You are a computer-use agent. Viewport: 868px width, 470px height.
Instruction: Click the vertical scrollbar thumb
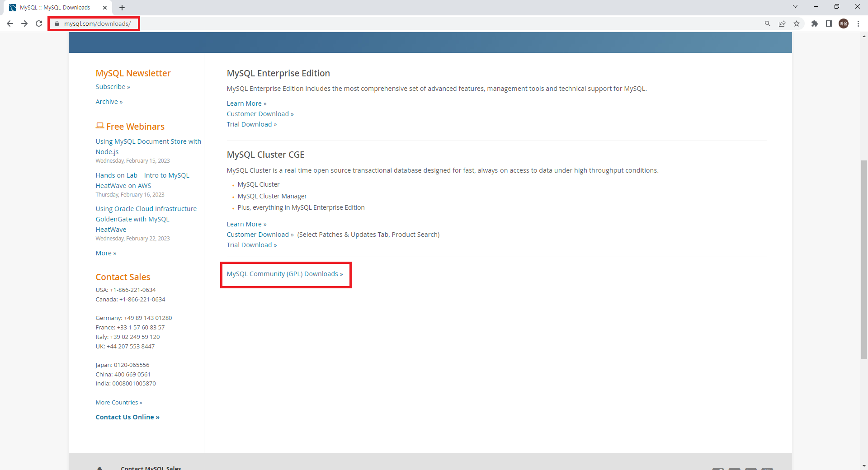864,260
